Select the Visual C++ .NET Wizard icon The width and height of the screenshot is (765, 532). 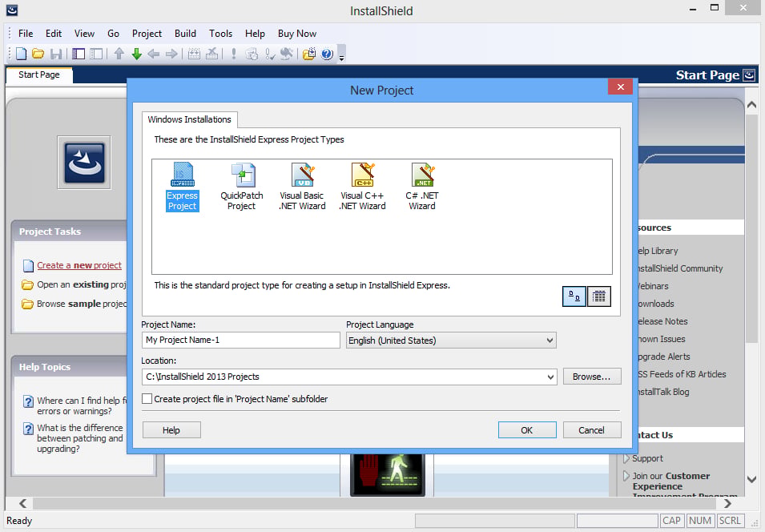click(362, 187)
